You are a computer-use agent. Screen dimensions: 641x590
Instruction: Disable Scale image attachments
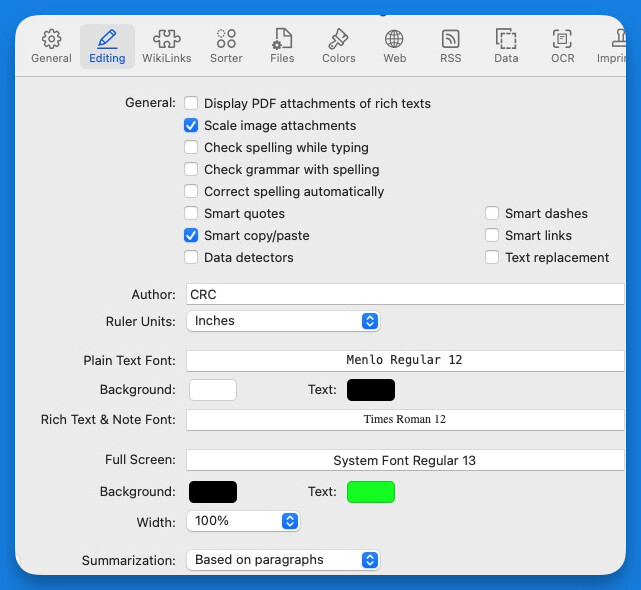pos(191,126)
